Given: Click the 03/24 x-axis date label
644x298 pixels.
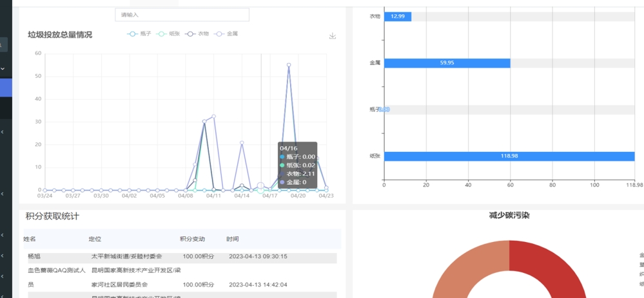Looking at the screenshot, I should click(x=44, y=196).
